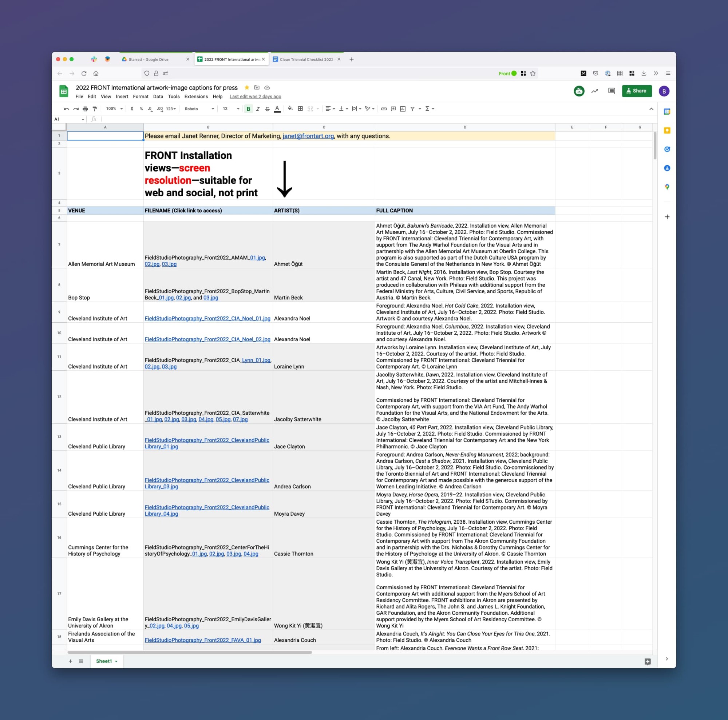Image resolution: width=728 pixels, height=720 pixels.
Task: Open the Insert menu
Action: coord(122,97)
